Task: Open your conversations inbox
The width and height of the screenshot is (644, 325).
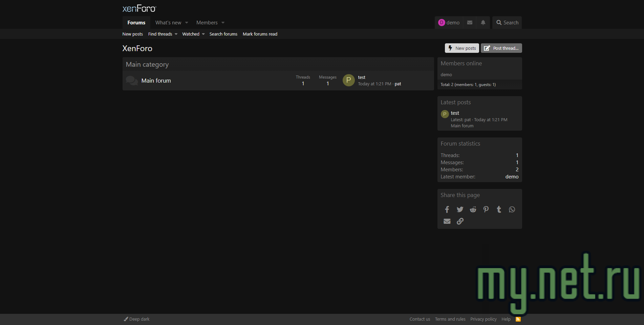Action: coord(469,22)
